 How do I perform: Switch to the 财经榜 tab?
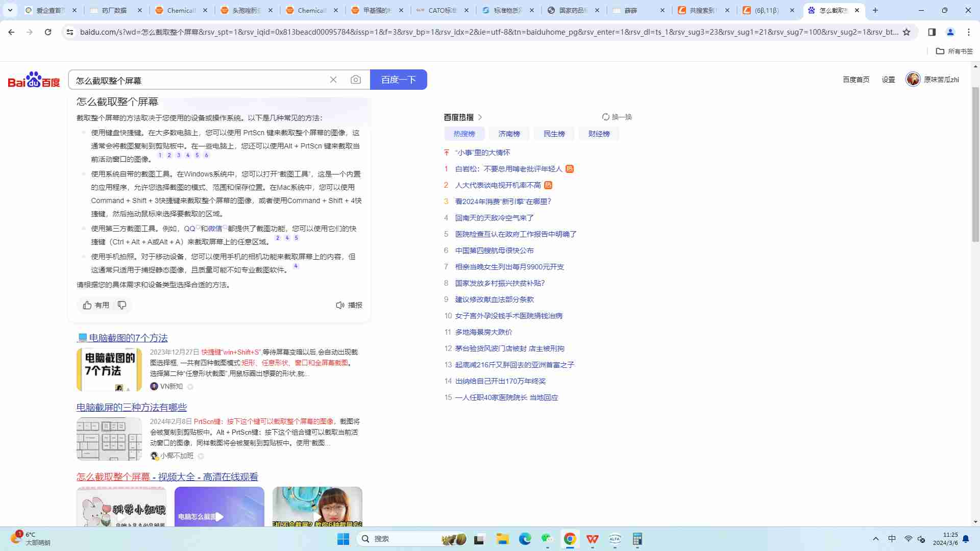coord(599,134)
